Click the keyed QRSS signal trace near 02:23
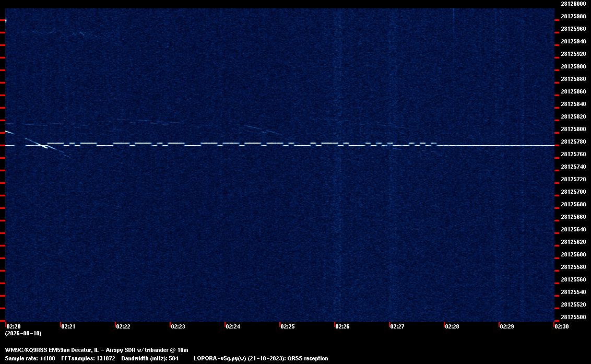Viewport: 591px width, 364px height. coord(176,144)
